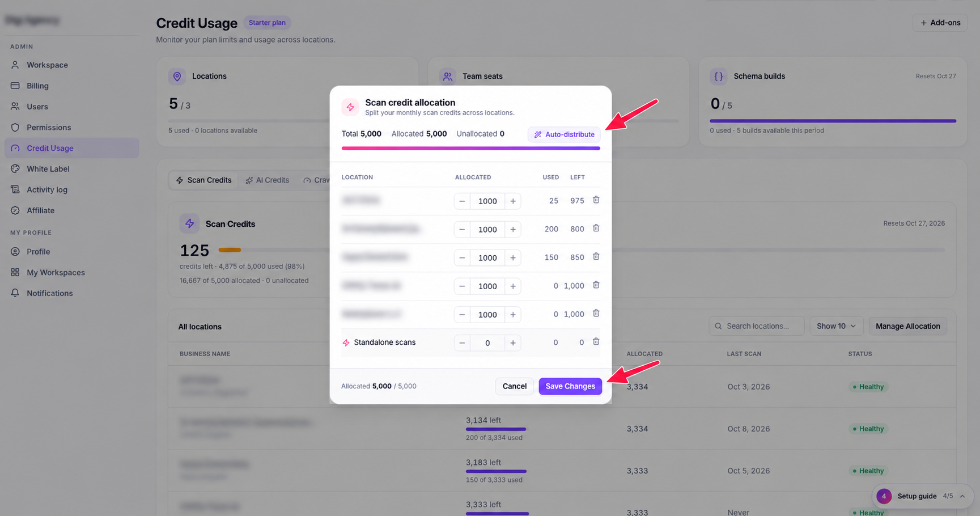Screen dimensions: 980x516
Task: Delete the location row with 800 left
Action: [596, 229]
